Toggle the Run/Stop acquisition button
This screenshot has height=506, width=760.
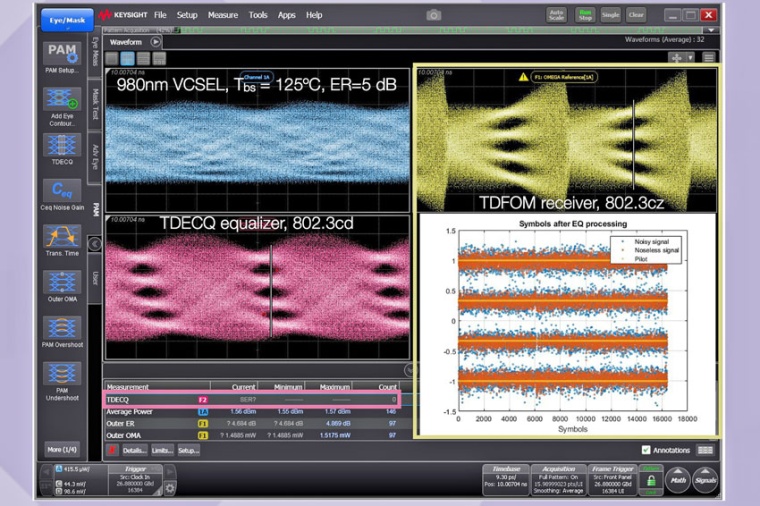583,15
